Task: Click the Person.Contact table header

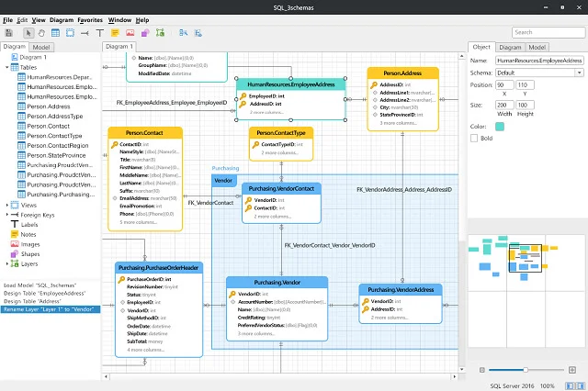Action: click(x=145, y=132)
